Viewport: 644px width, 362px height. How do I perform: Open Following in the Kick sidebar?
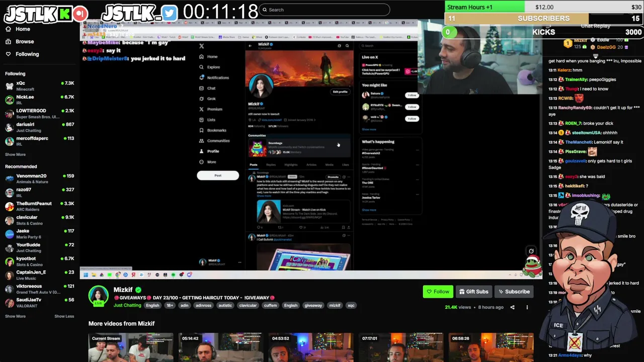[x=22, y=54]
